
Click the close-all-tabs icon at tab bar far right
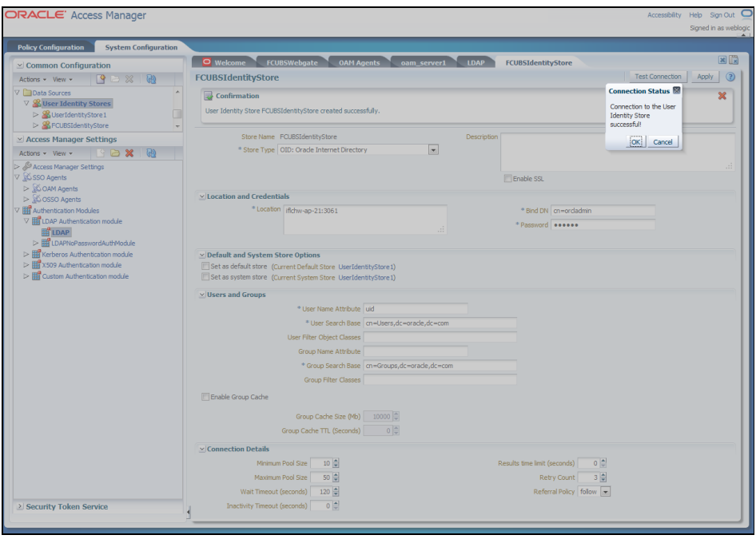[734, 60]
